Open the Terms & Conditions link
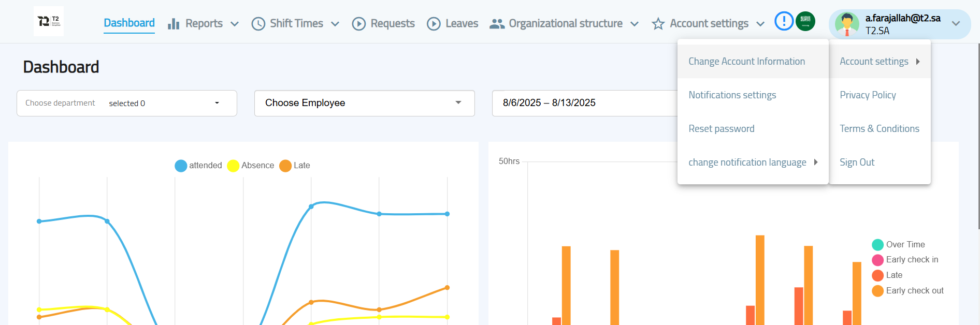 (880, 128)
